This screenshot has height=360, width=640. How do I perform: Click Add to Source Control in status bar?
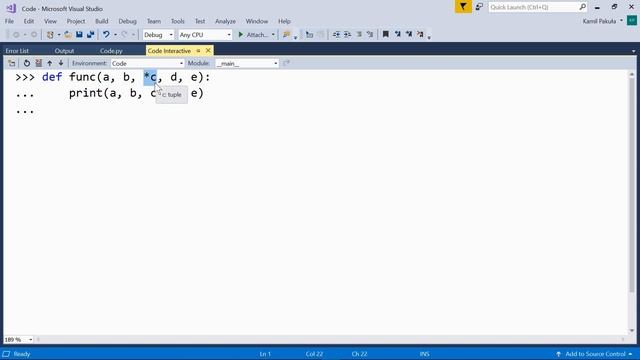(595, 354)
